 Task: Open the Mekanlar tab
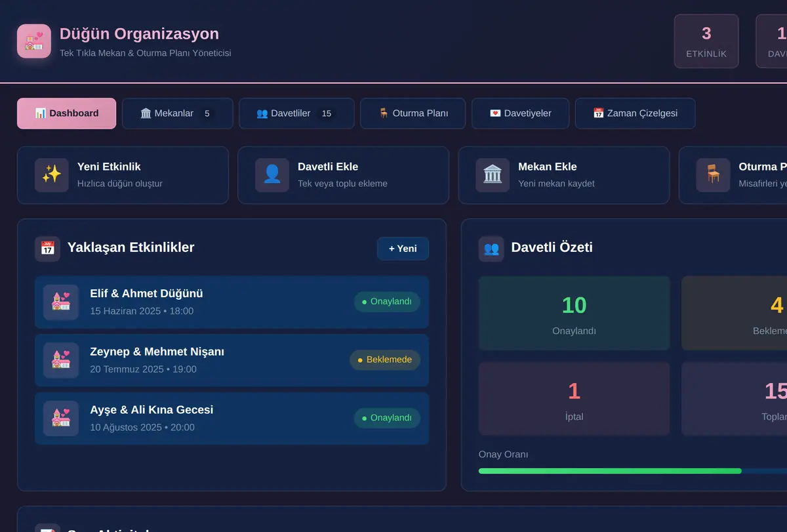pos(178,113)
